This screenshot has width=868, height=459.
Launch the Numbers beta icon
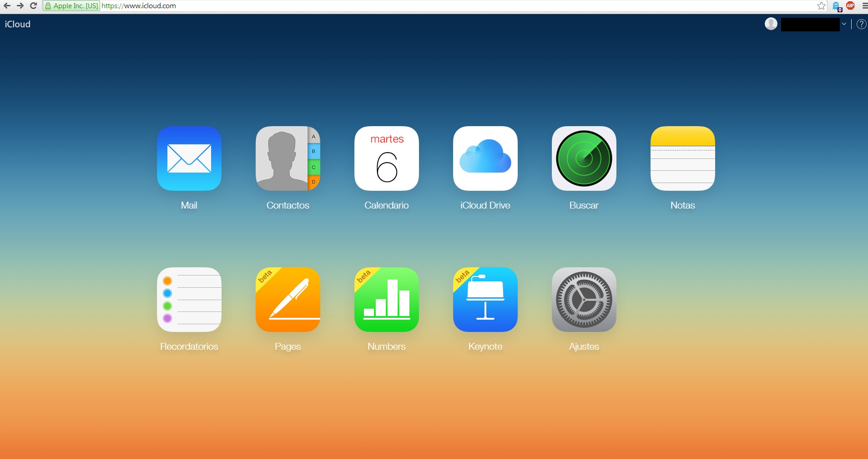387,300
